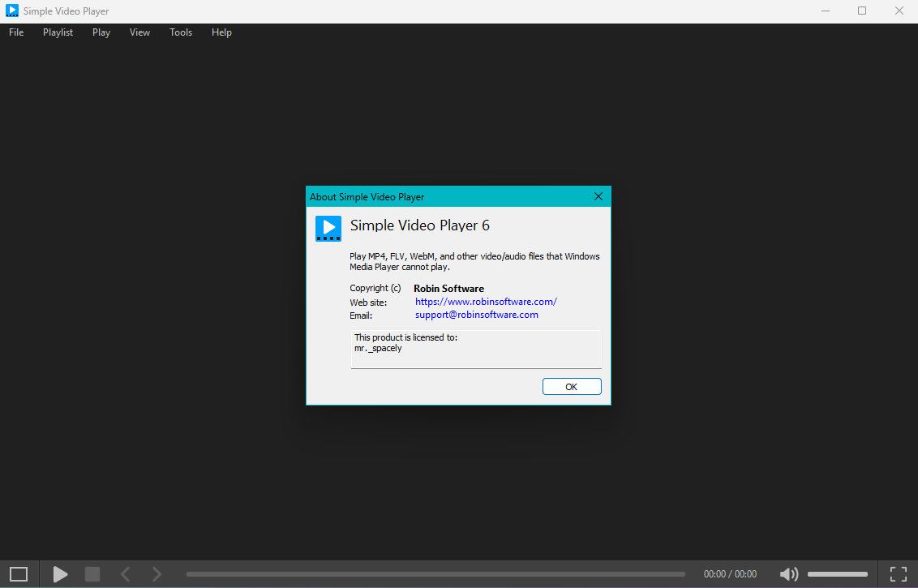The image size is (918, 588).
Task: Click the square icon at left of control bar
Action: coord(19,574)
